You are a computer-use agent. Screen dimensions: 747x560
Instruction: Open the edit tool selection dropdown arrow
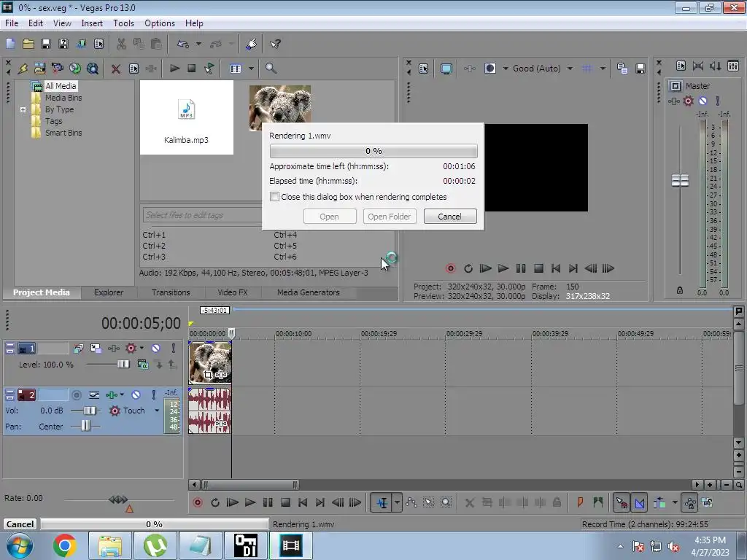point(397,502)
